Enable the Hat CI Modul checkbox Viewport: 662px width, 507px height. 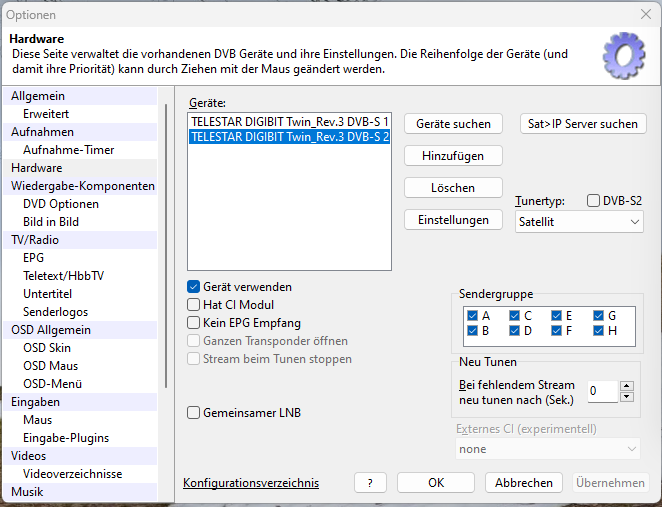(195, 305)
